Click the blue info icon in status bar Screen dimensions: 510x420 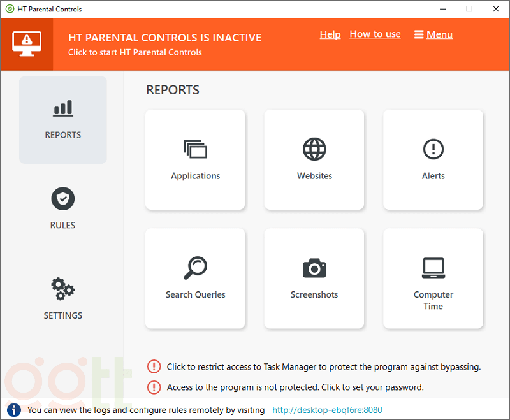click(14, 410)
